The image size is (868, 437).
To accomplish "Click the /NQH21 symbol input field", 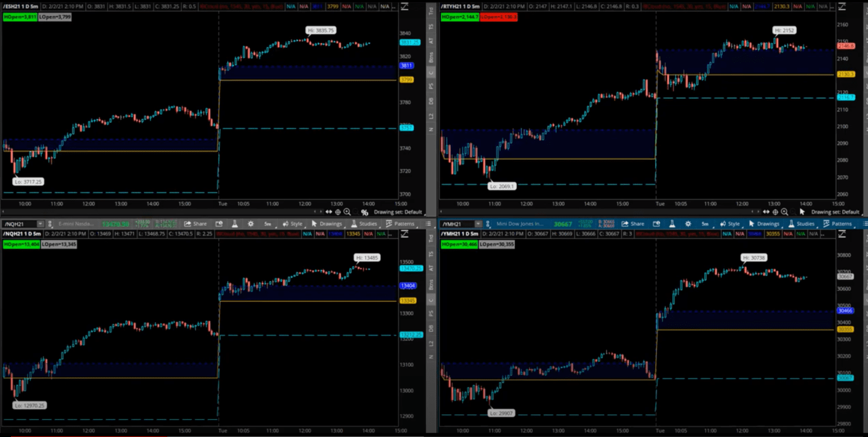I will [x=20, y=224].
